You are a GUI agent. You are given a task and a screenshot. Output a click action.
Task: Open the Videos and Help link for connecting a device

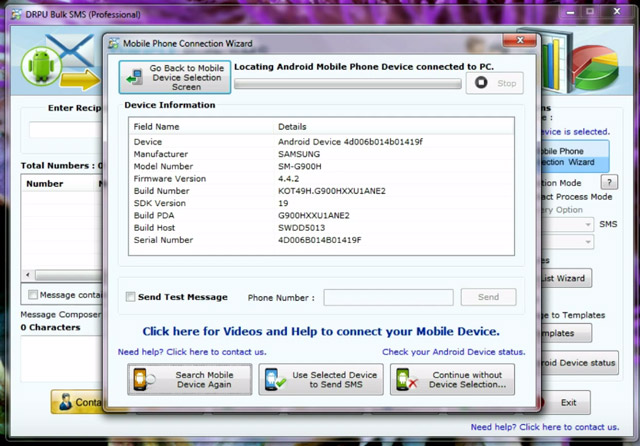point(321,331)
